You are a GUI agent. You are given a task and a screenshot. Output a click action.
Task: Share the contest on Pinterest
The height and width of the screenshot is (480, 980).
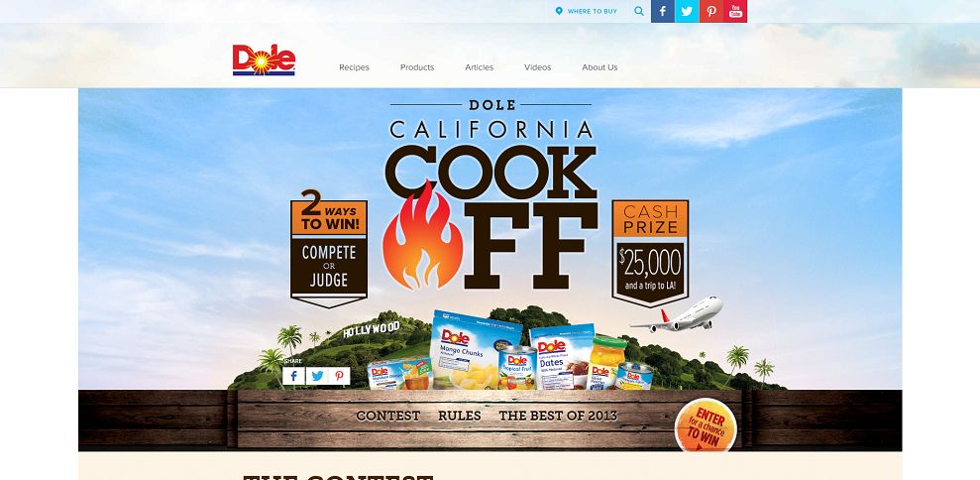click(339, 376)
